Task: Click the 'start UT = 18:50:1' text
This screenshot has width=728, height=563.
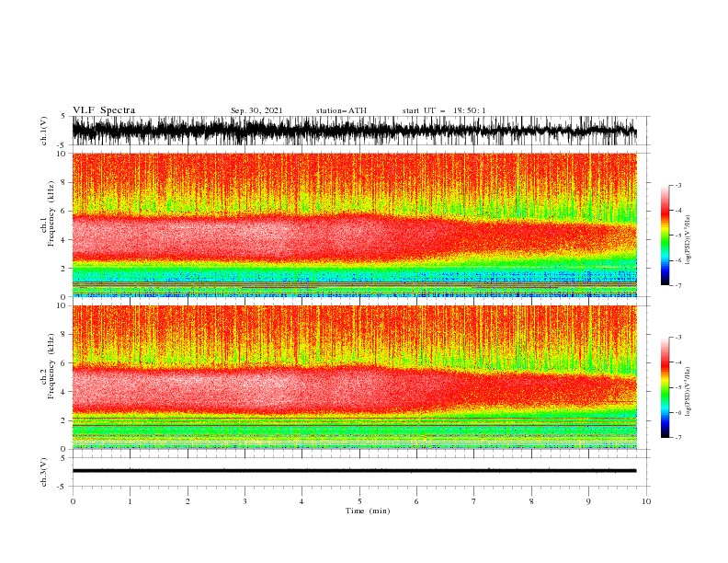Action: point(444,110)
